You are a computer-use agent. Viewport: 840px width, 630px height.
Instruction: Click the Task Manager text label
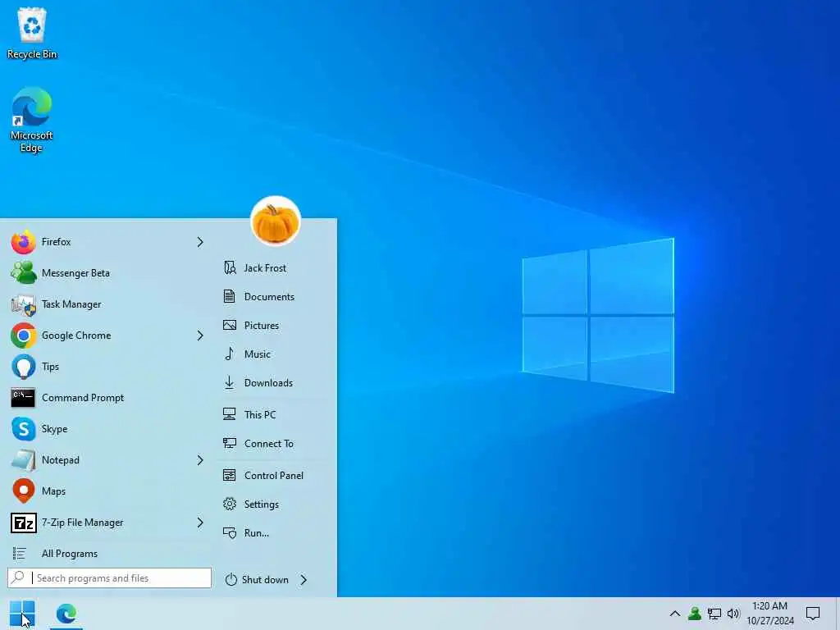[x=71, y=304]
